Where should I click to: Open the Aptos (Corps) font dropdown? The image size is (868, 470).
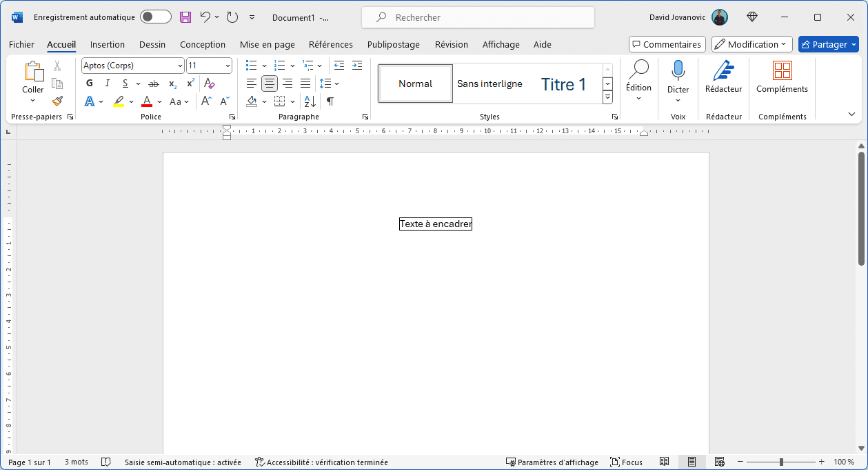[180, 66]
